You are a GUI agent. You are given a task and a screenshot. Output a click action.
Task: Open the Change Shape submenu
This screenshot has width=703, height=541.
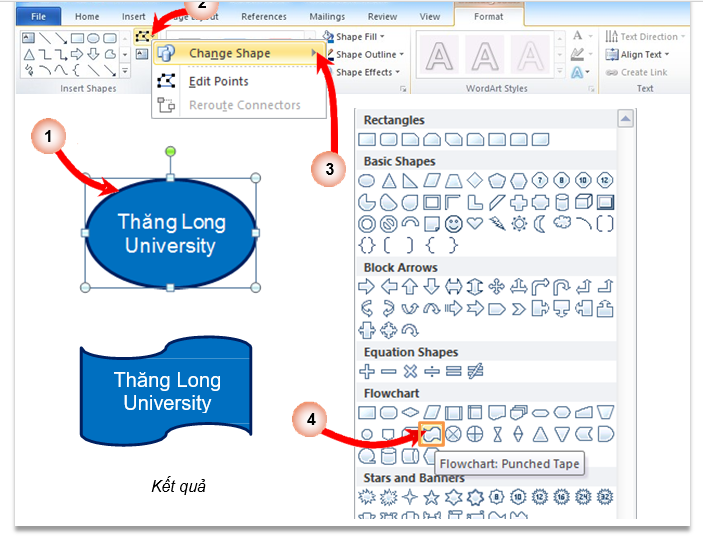[229, 53]
